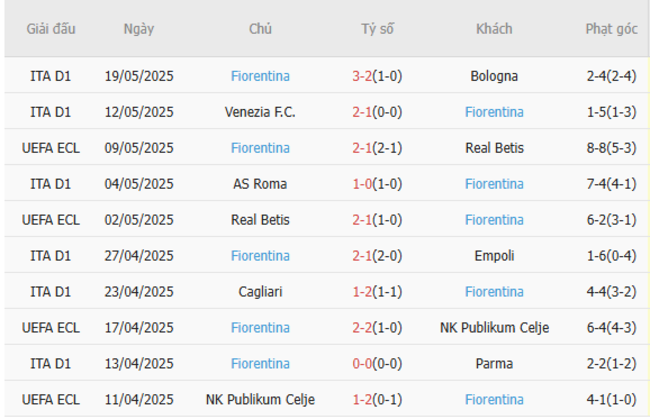
Task: Click the 3-2 score against Bologna
Action: tap(363, 76)
